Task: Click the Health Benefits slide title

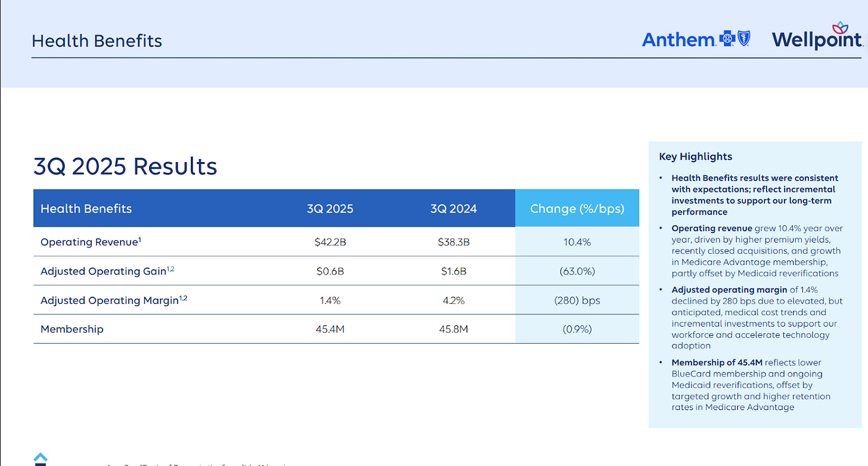Action: pyautogui.click(x=97, y=41)
